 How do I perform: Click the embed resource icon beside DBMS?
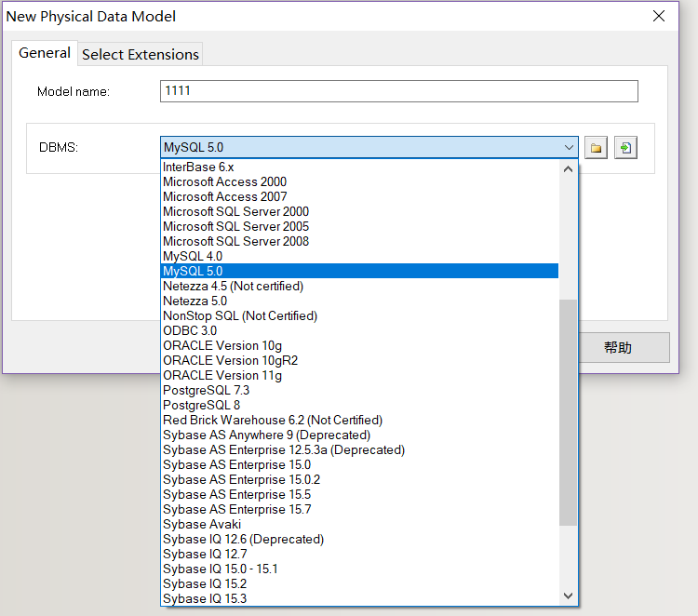(625, 148)
